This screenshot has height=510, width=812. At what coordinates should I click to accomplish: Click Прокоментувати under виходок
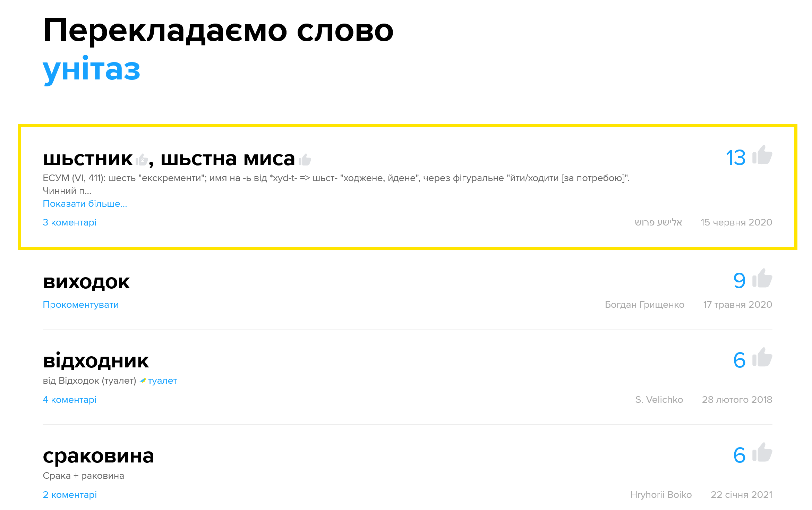pos(80,305)
